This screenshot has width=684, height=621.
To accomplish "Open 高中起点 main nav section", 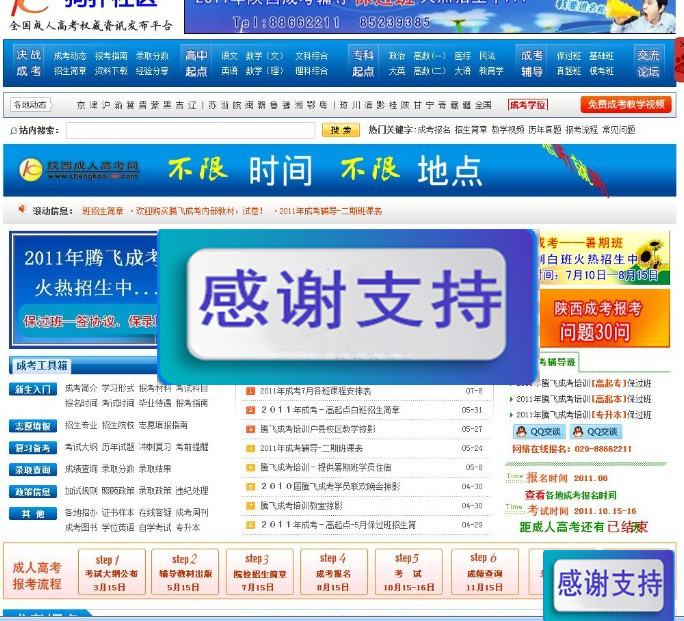I will click(196, 63).
